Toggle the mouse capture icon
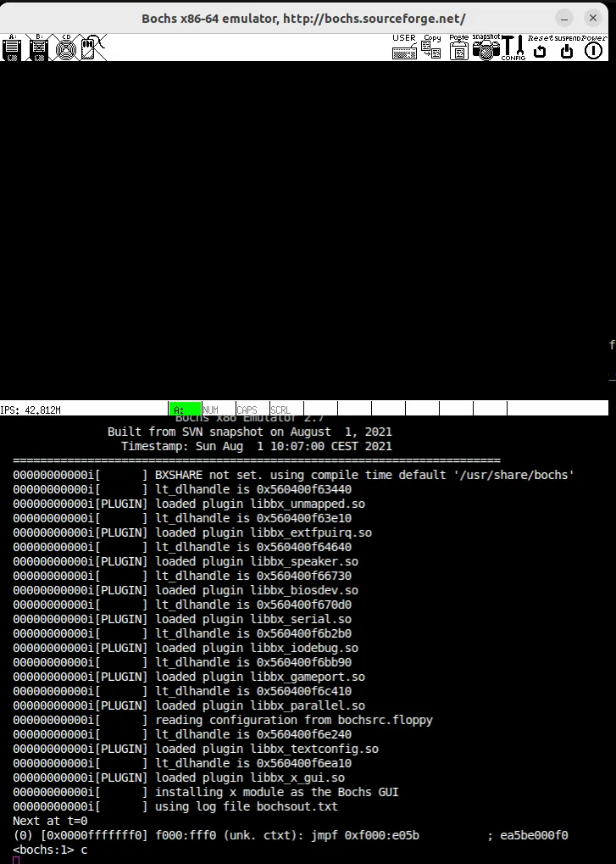 tap(92, 47)
